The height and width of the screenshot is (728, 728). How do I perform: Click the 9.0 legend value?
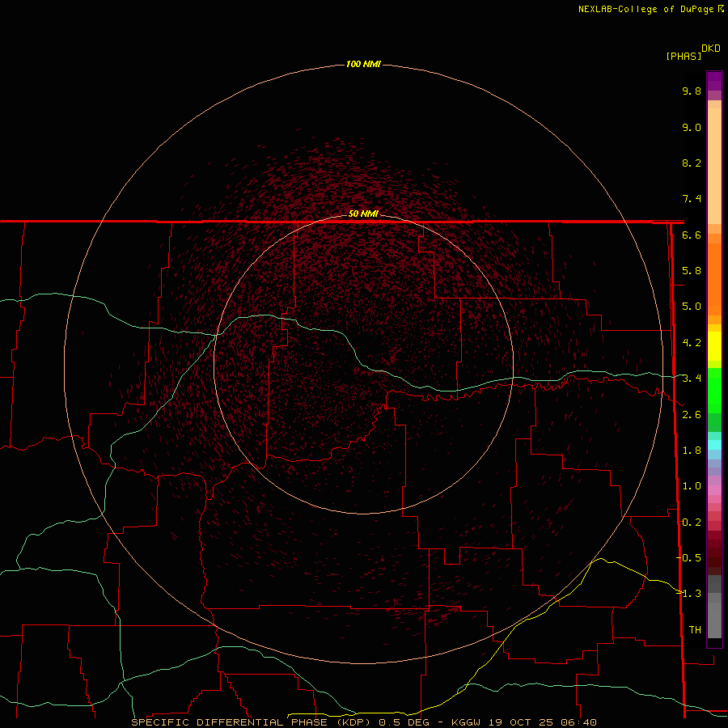[692, 127]
